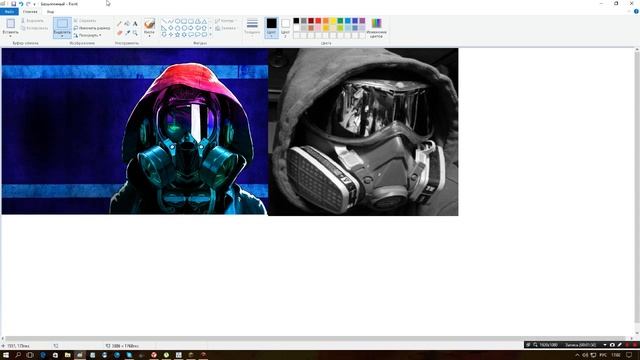
Task: Click the Paste clipboard icon
Action: point(11,24)
